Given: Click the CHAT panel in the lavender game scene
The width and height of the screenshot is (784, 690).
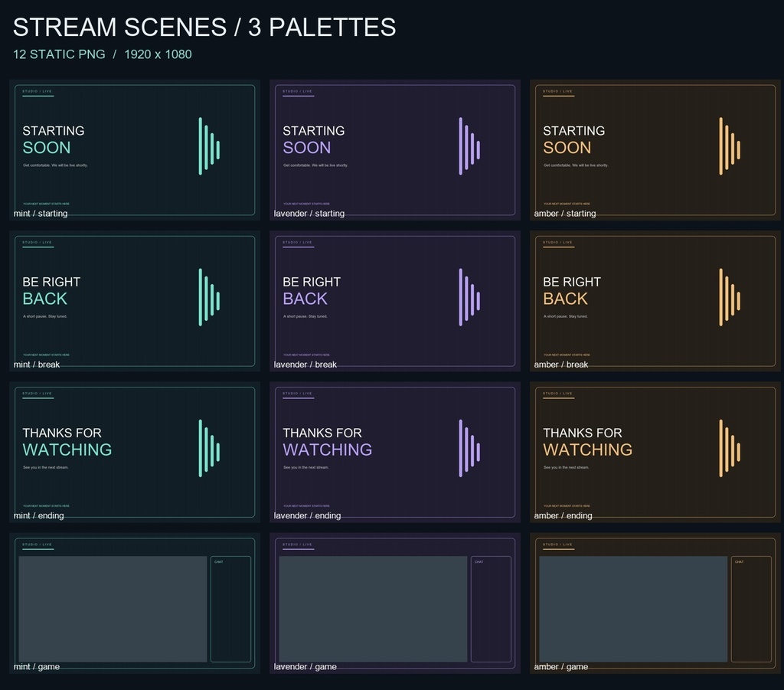Looking at the screenshot, I should [491, 609].
